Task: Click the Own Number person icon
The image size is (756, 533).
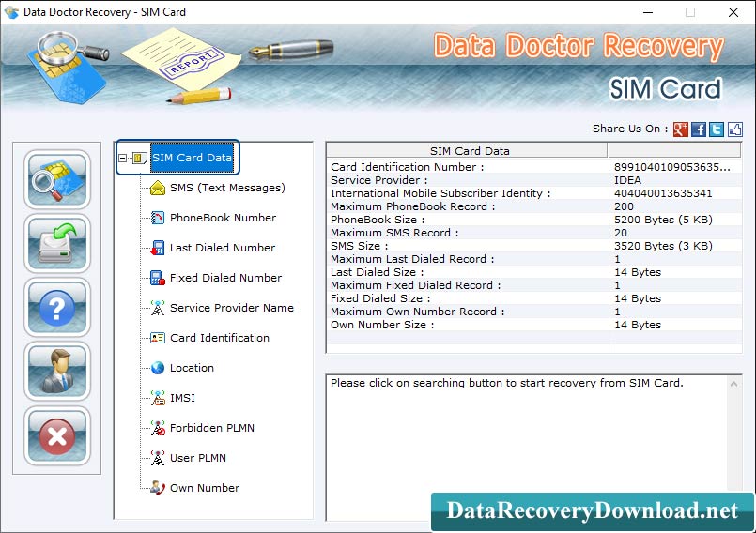Action: coord(158,488)
